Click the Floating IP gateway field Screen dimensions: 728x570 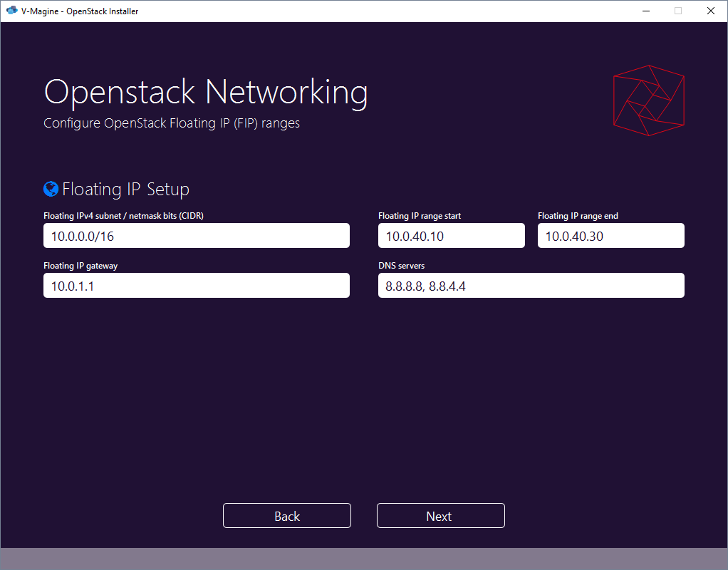[196, 285]
